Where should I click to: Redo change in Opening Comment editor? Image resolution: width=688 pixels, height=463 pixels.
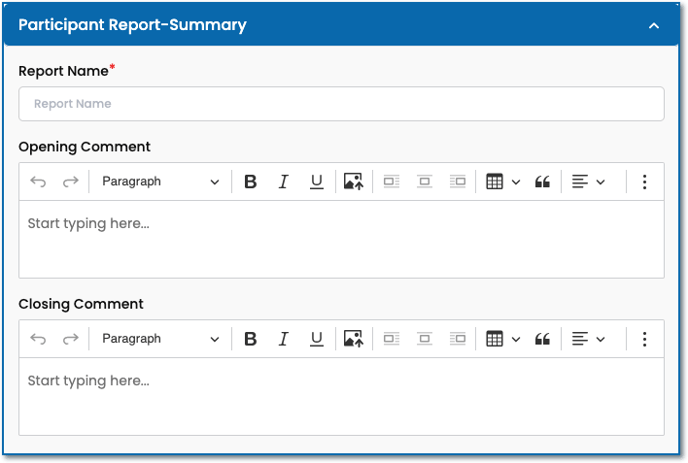pyautogui.click(x=70, y=182)
